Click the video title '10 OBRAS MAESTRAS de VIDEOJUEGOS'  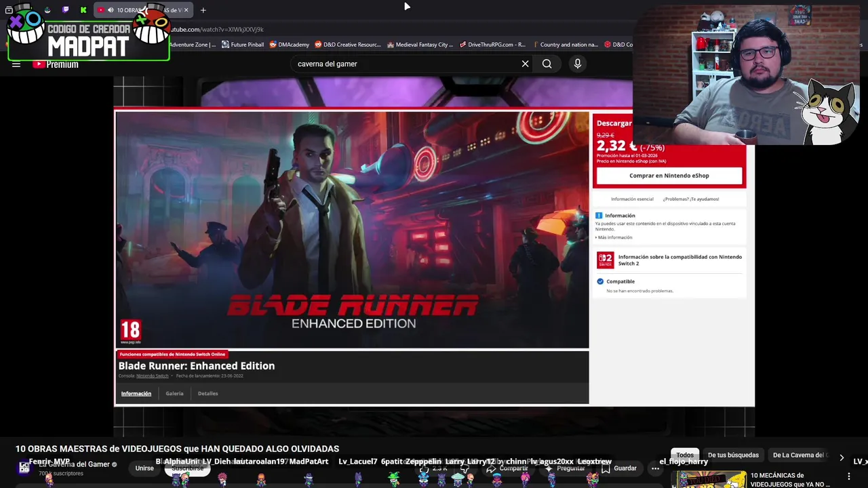pos(177,449)
